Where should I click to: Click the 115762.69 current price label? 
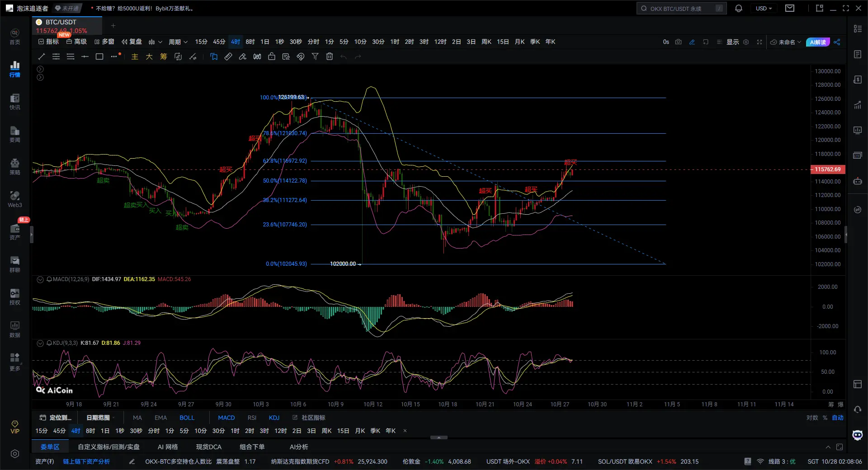point(827,169)
